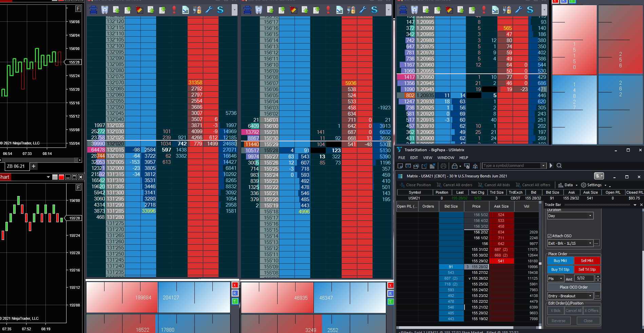Screen dimensions: 644x333
Task: Click blue S icon in right 1.20935 ladder toolbar
Action: tap(530, 10)
